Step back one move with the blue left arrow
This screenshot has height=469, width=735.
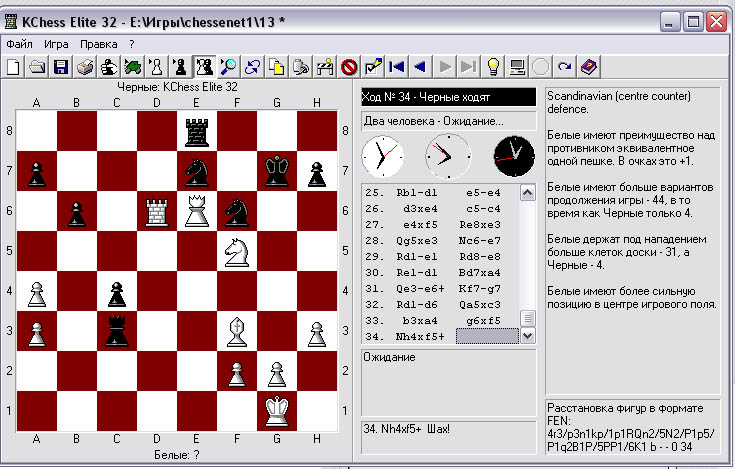tap(421, 67)
